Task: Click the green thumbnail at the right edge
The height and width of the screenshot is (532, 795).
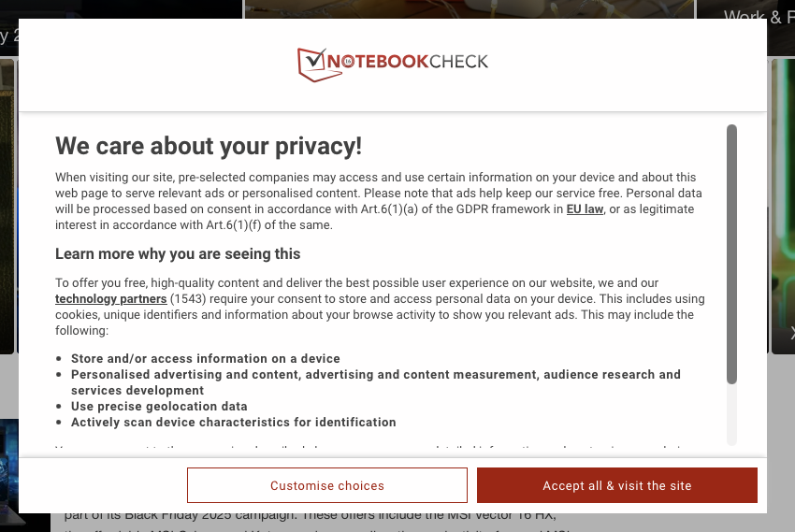Action: [x=783, y=206]
